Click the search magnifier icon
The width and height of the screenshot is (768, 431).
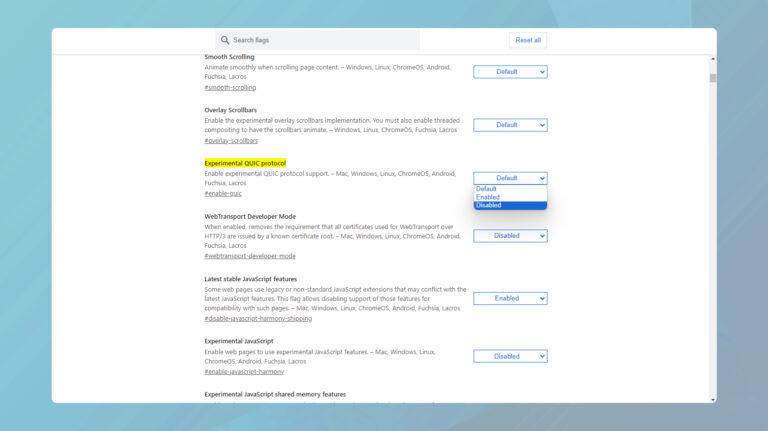(225, 40)
